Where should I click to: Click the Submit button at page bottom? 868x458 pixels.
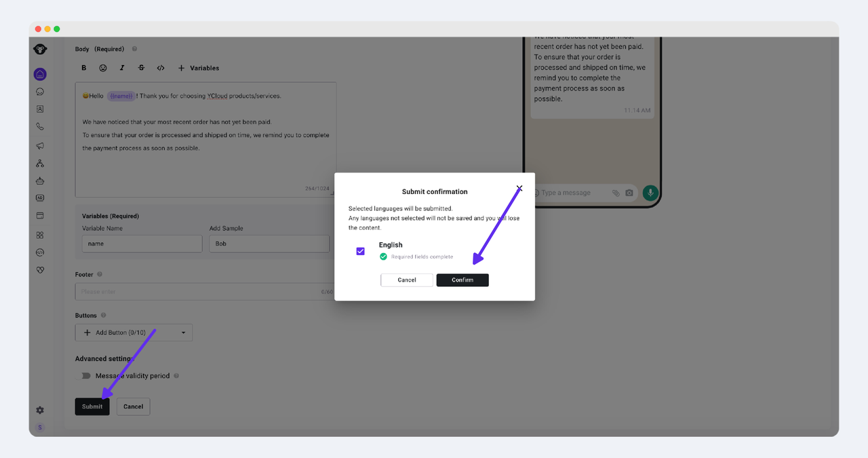(x=92, y=406)
